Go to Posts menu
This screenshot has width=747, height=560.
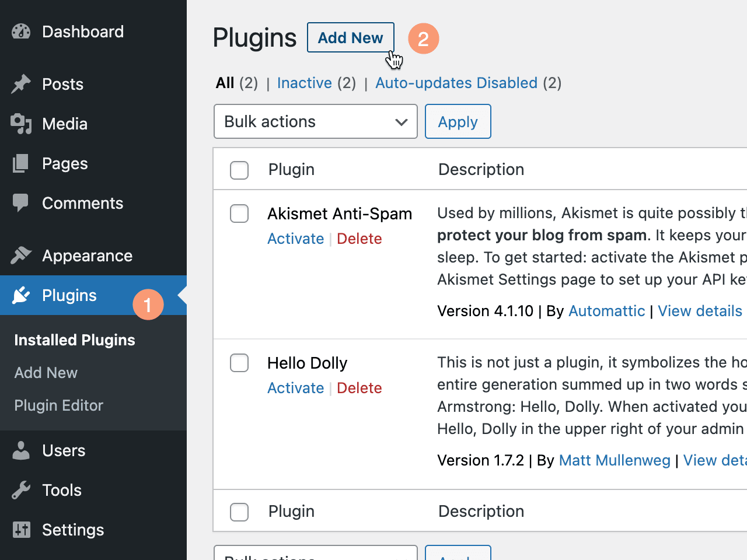[62, 84]
